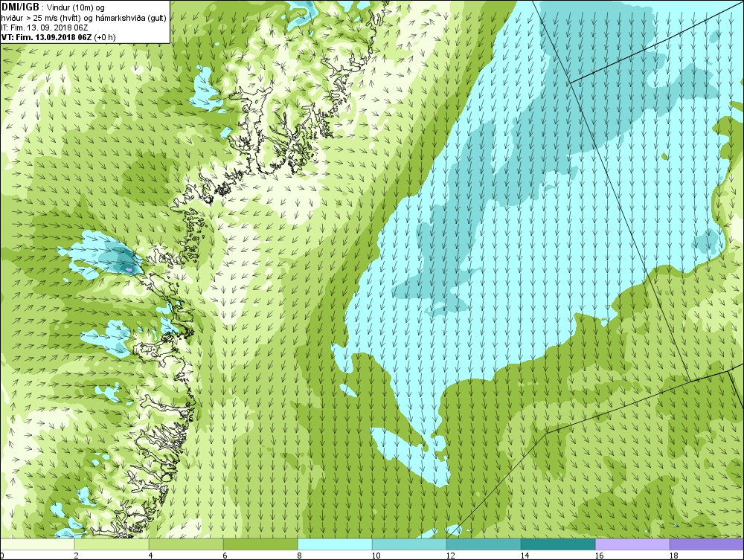Click the 8–10 m/s light cyan legend swatch

tap(335, 544)
